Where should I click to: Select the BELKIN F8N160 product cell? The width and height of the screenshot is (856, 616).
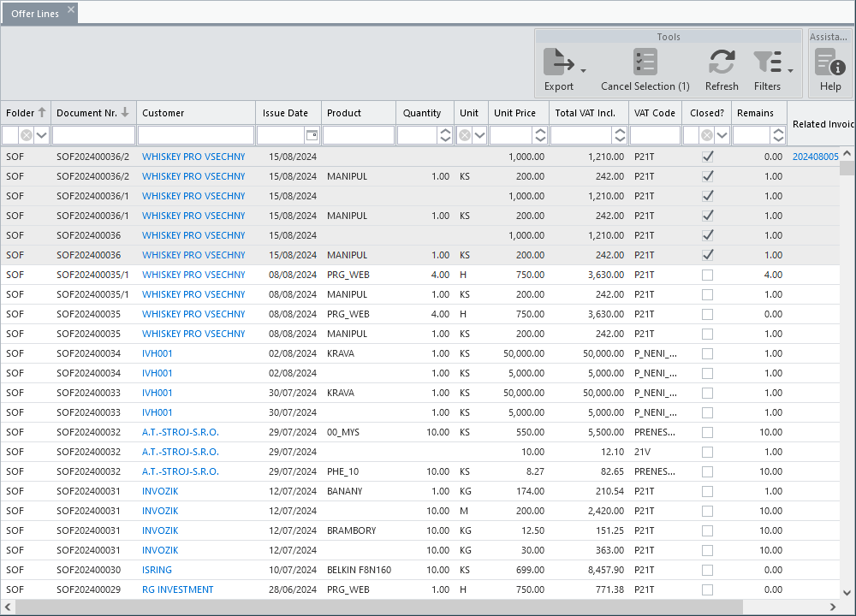point(359,570)
